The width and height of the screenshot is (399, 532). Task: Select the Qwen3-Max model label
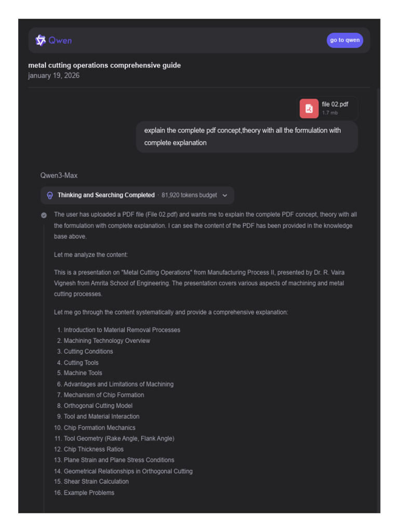[59, 176]
